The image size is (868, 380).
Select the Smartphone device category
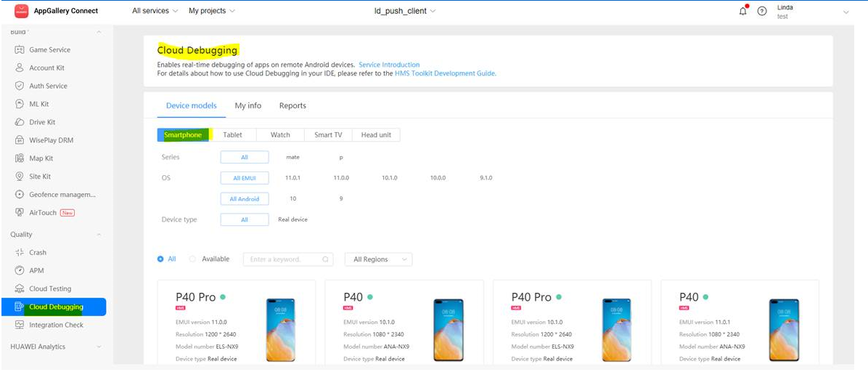[x=183, y=135]
